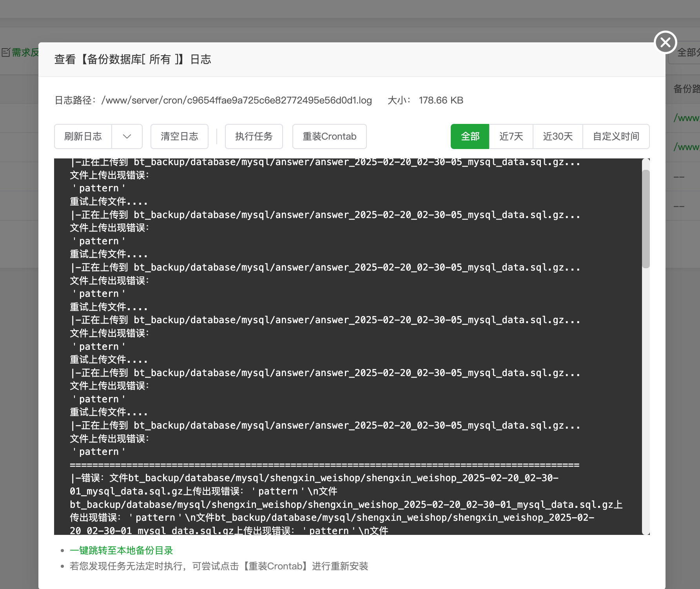The image size is (700, 589).
Task: Close the log viewer dialog
Action: (666, 42)
